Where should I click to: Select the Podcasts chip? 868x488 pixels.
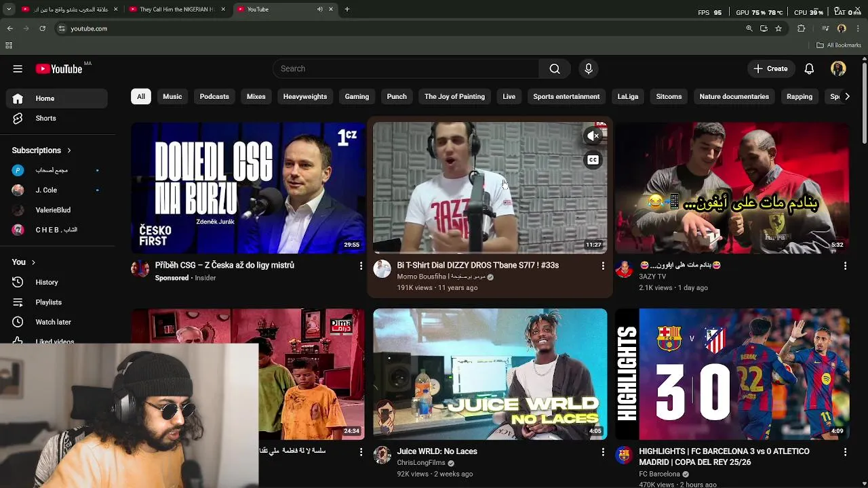point(214,96)
